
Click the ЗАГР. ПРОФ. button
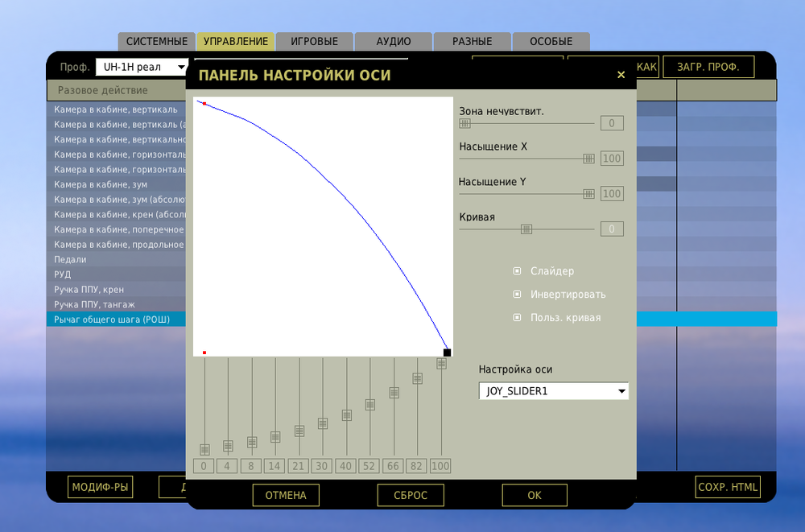tap(708, 67)
